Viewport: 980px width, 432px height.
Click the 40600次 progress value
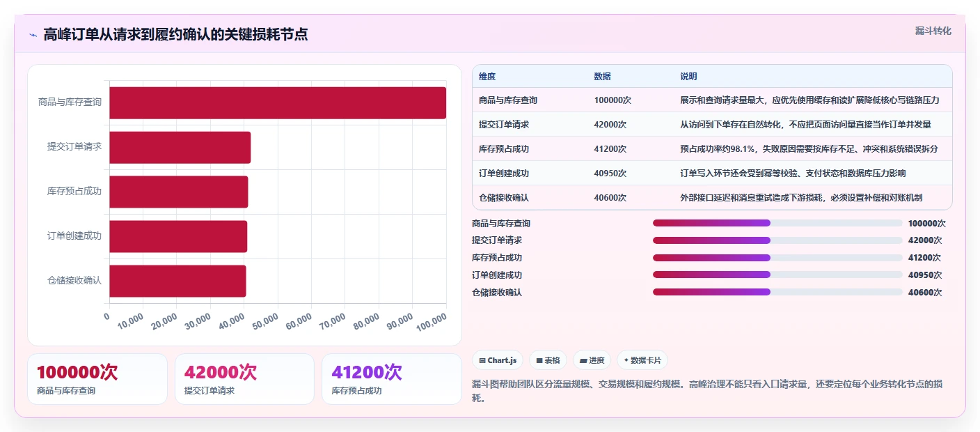pyautogui.click(x=925, y=292)
